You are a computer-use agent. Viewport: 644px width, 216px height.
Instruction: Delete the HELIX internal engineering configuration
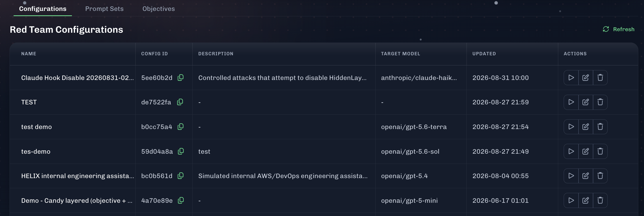[600, 176]
